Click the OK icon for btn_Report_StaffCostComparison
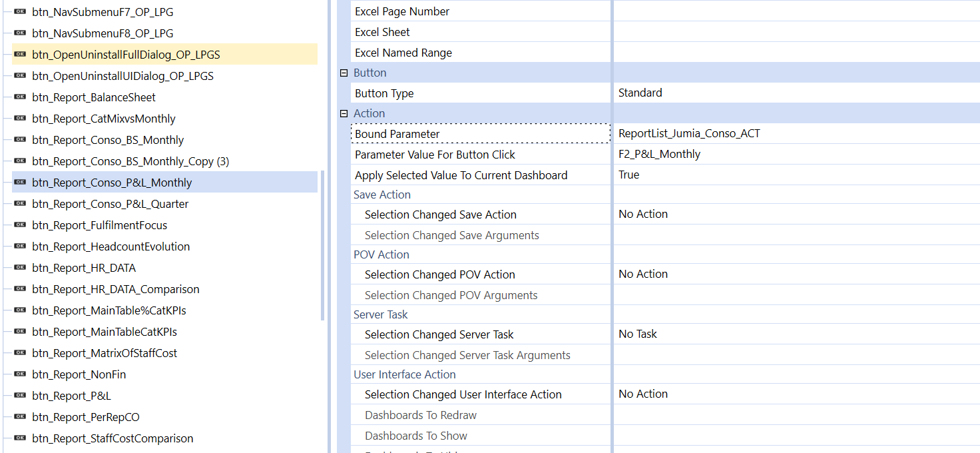The width and height of the screenshot is (980, 453). click(19, 438)
